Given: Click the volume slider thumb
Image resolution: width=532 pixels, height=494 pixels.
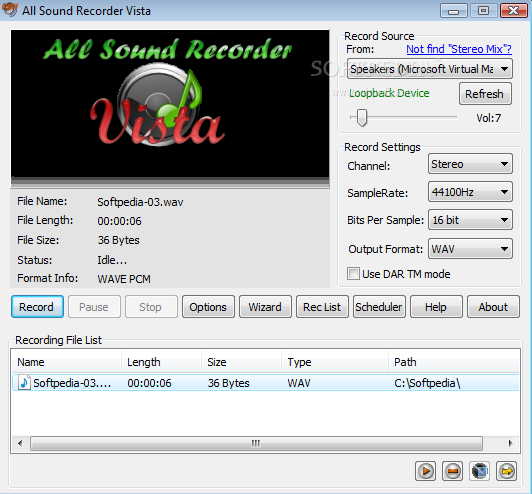Looking at the screenshot, I should [362, 117].
